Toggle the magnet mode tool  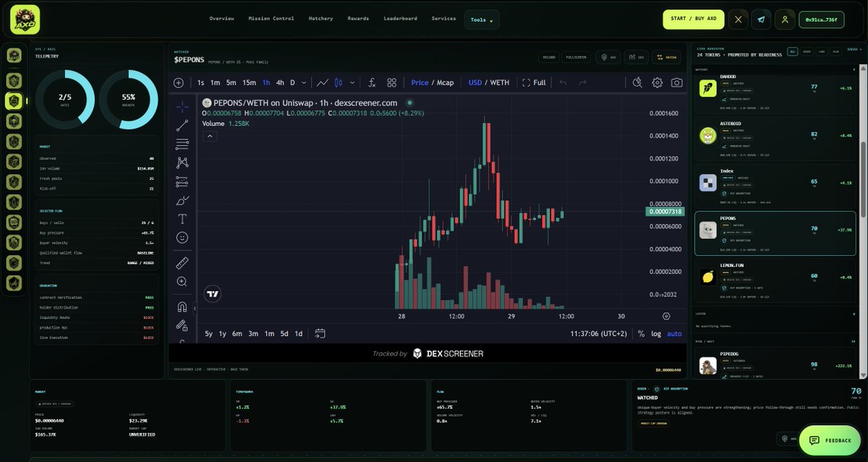182,307
